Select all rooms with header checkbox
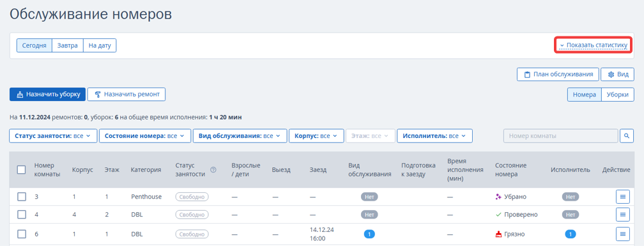Image resolution: width=644 pixels, height=246 pixels. 21,169
